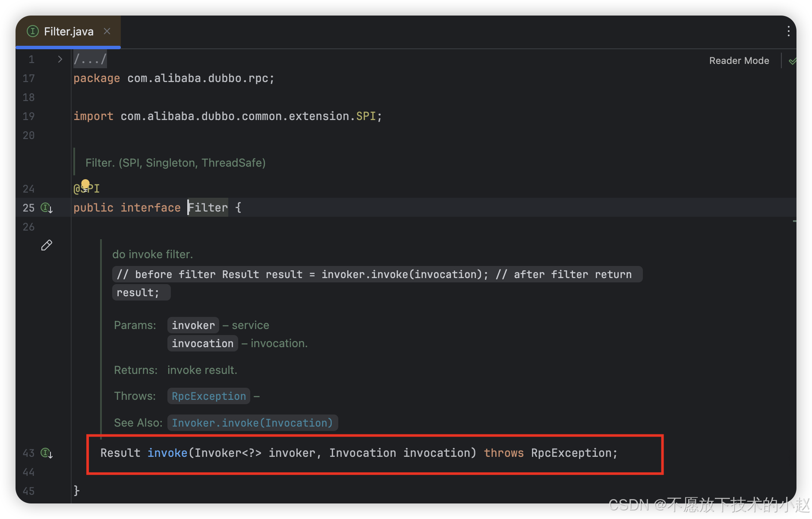This screenshot has width=812, height=519.
Task: Click the Result return type on line 43
Action: click(120, 453)
